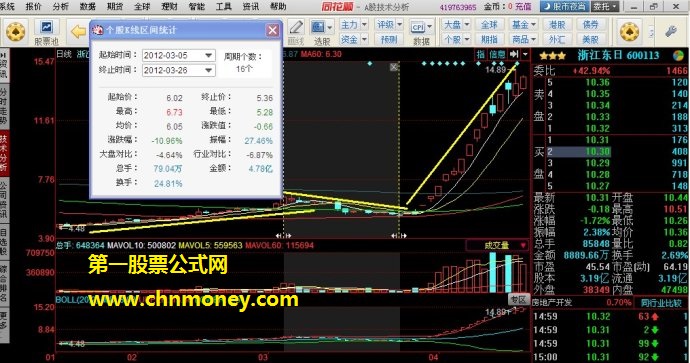This screenshot has width=690, height=363.
Task: Open the 成交量 indicator dropdown
Action: (x=523, y=246)
